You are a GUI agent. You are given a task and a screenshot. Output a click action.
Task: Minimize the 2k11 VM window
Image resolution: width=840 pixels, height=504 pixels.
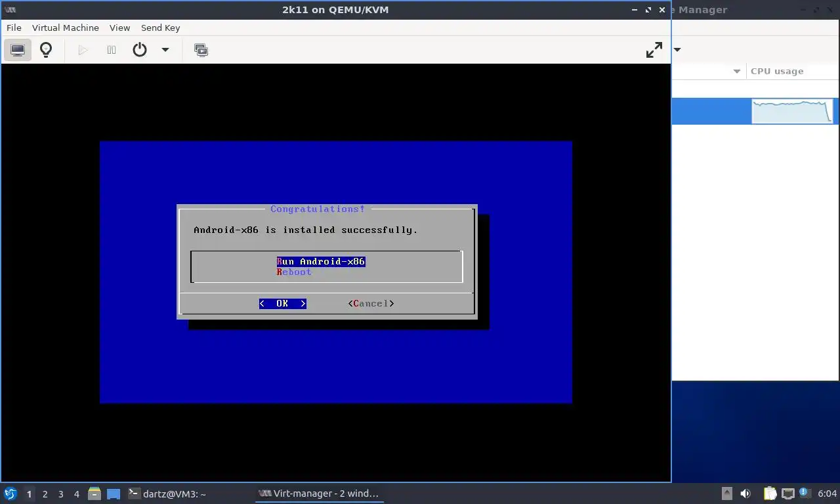635,10
